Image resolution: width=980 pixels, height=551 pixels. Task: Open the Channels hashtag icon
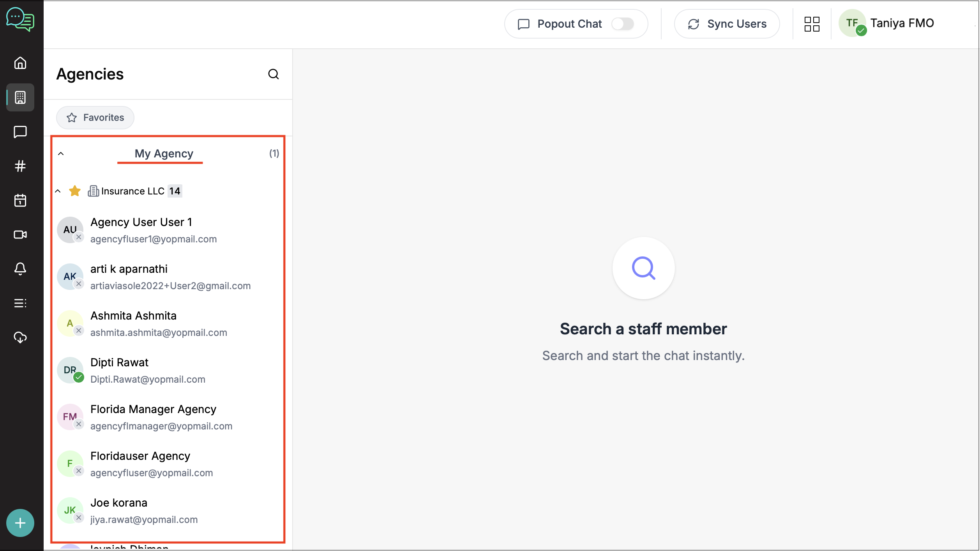coord(20,166)
